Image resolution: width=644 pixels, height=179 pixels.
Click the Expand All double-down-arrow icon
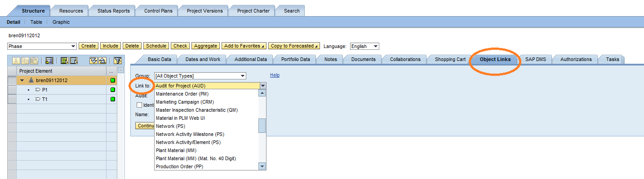point(93,61)
